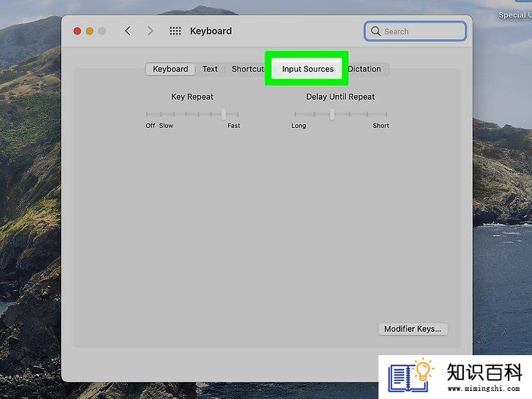Switch to the Input Sources tab

(308, 69)
